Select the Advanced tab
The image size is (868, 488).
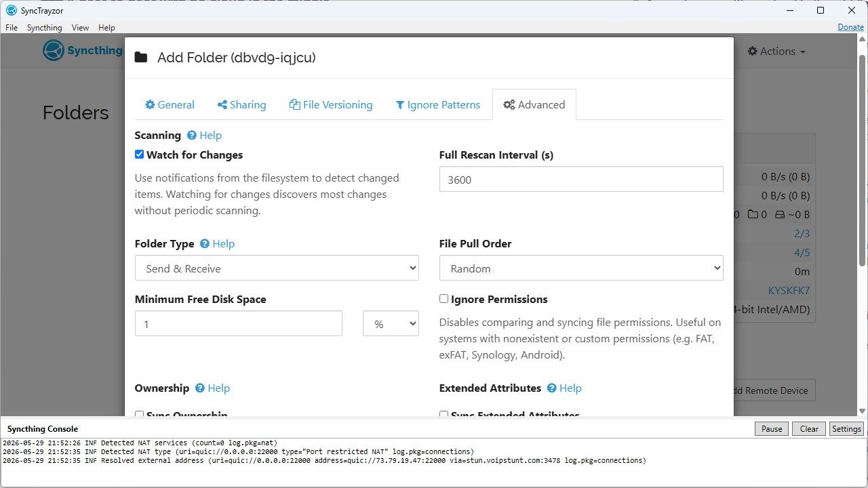(x=534, y=105)
